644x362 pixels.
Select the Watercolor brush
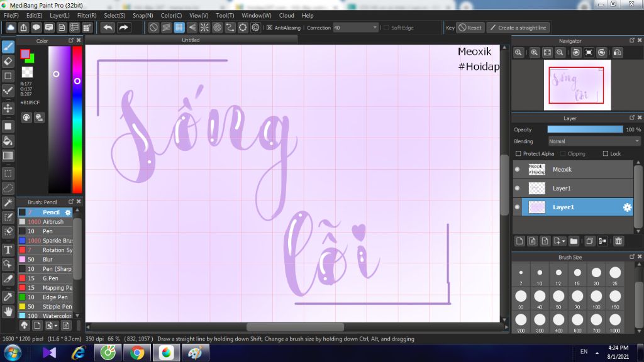pos(45,315)
